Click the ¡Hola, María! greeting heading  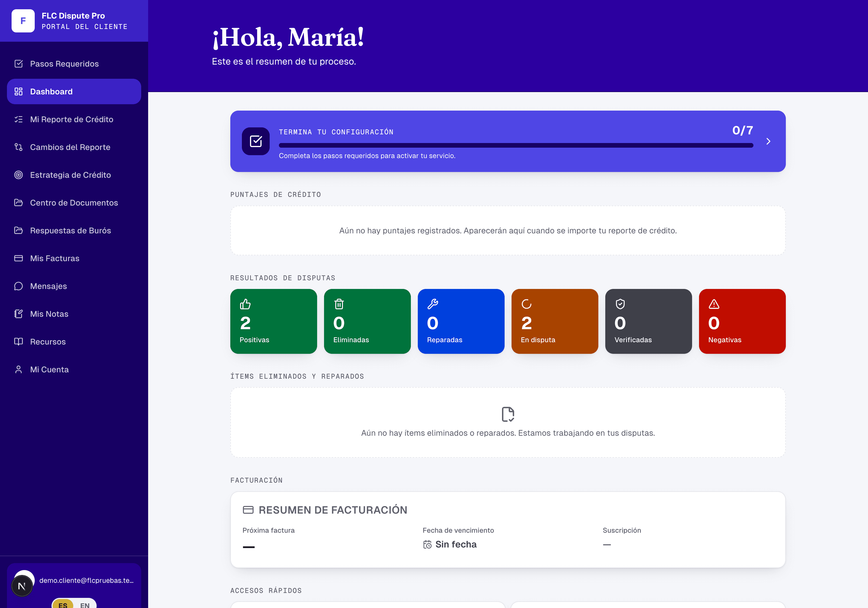[x=288, y=37]
